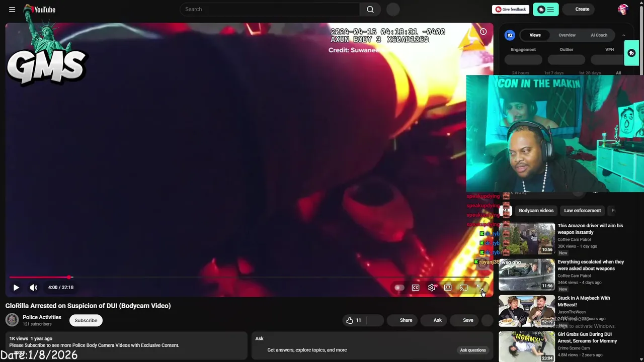Click '1K views 1 year ago' text
The height and width of the screenshot is (362, 644).
(31, 338)
